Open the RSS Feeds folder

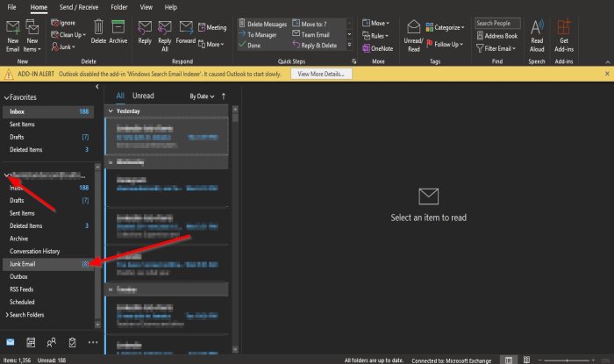pos(48,289)
